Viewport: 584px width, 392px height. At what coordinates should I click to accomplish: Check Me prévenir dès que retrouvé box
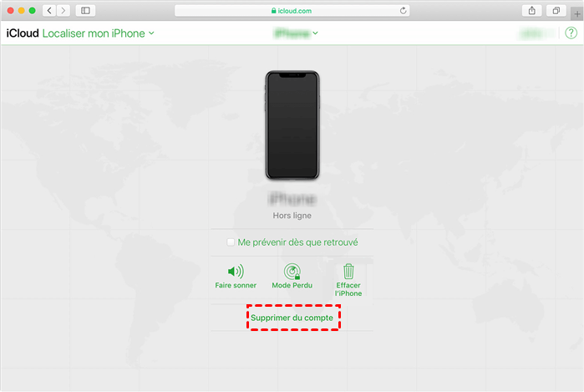coord(231,242)
